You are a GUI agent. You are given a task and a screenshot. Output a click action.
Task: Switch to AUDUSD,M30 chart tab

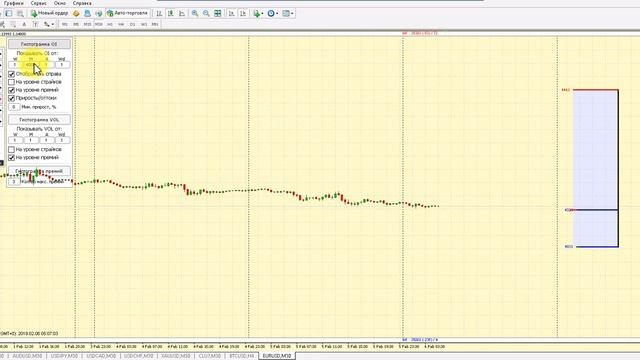coord(27,356)
